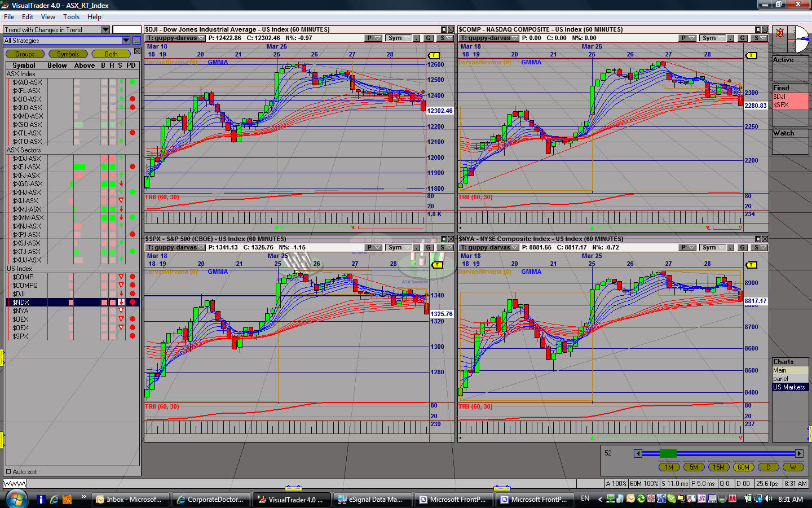Image resolution: width=812 pixels, height=508 pixels.
Task: Switch charts to 60M timeframe
Action: point(743,467)
